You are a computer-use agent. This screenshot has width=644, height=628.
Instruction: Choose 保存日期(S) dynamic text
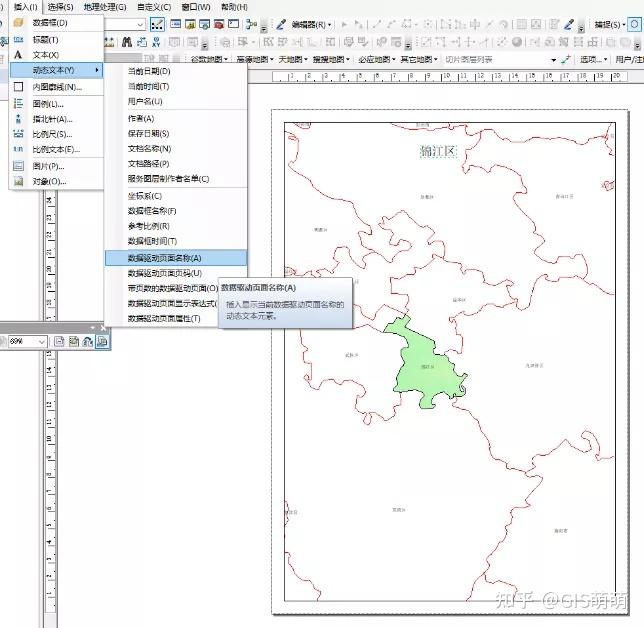[148, 133]
